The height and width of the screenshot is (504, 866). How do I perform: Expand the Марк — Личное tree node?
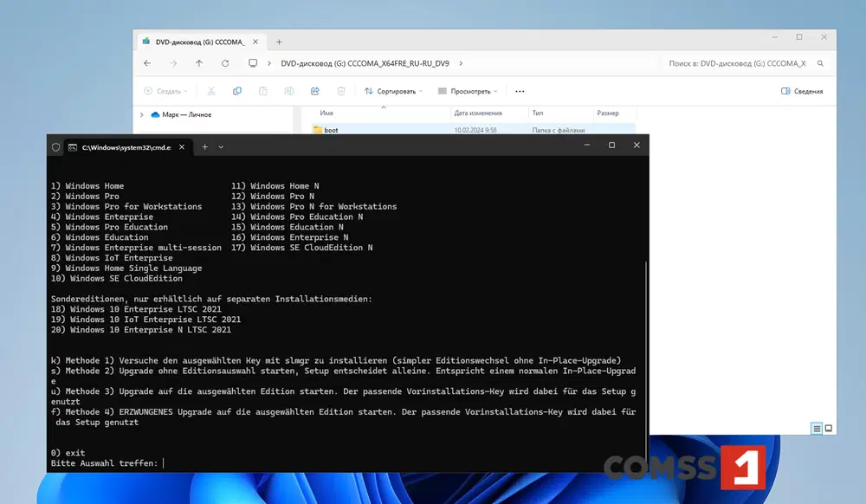(x=142, y=115)
